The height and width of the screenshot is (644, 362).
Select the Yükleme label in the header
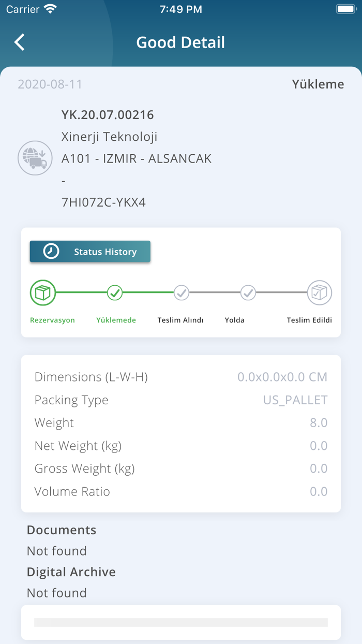[318, 84]
